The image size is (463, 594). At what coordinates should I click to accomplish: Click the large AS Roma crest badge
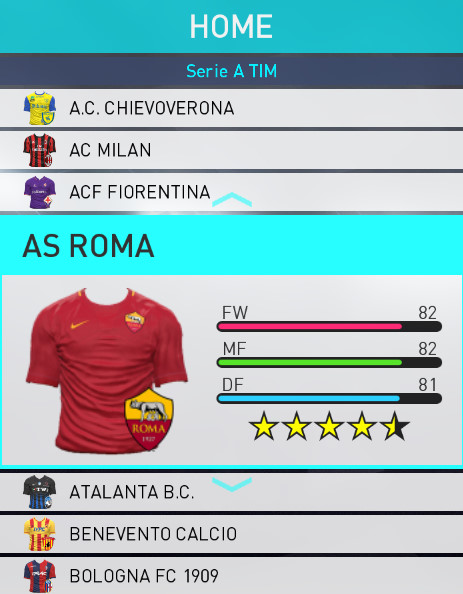click(x=149, y=419)
